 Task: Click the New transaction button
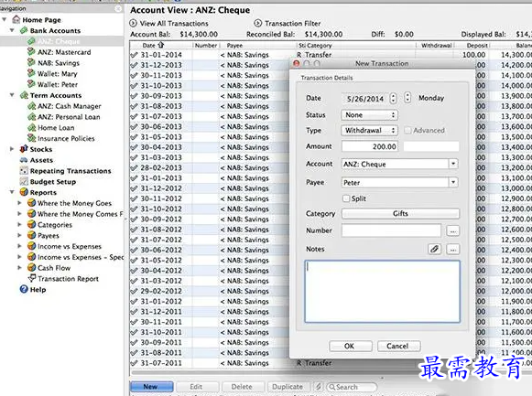pyautogui.click(x=151, y=387)
